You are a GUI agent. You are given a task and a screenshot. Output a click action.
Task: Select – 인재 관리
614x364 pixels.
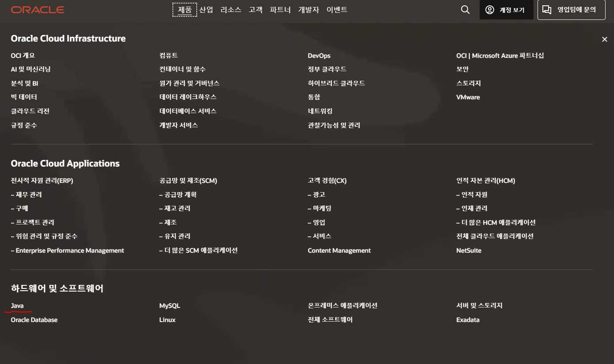click(472, 209)
